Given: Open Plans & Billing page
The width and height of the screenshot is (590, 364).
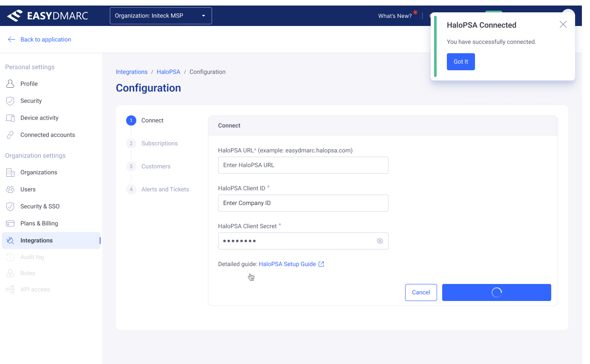Looking at the screenshot, I should click(39, 224).
